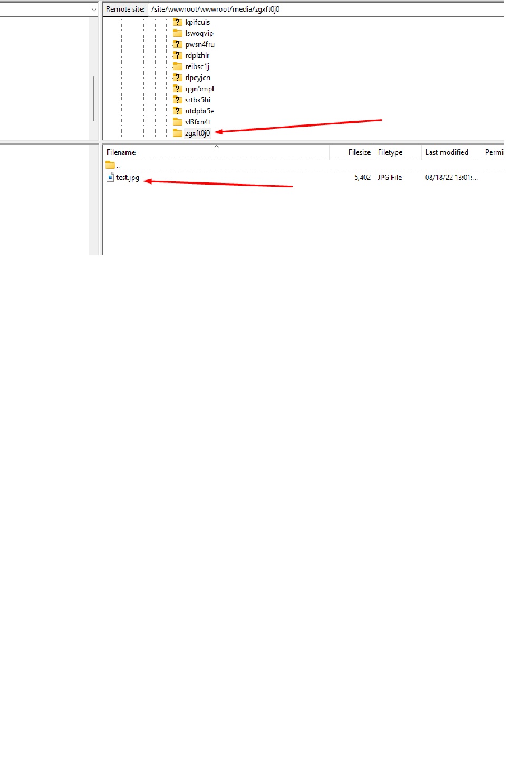The width and height of the screenshot is (532, 780).
Task: Click the Filetype column header
Action: (390, 152)
